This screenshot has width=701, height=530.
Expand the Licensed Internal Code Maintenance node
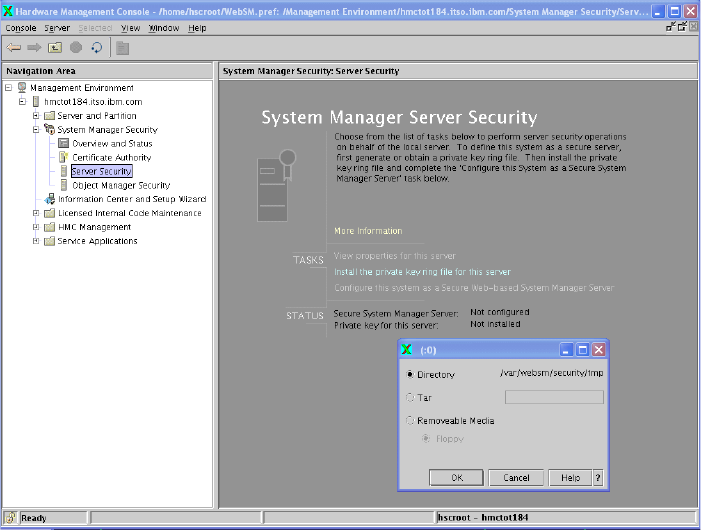coord(36,213)
